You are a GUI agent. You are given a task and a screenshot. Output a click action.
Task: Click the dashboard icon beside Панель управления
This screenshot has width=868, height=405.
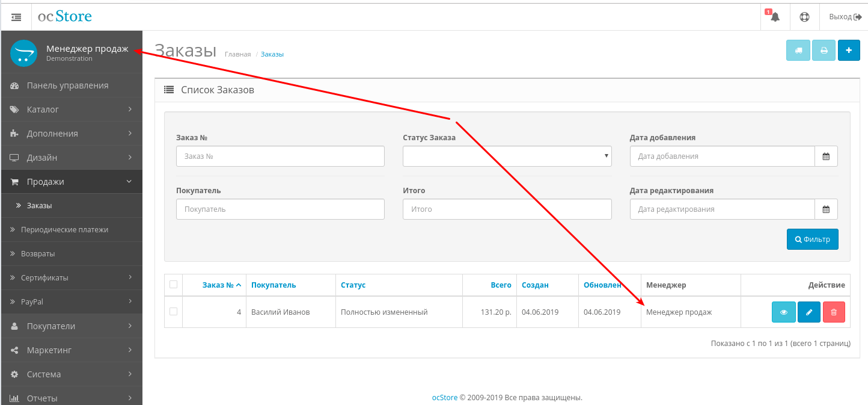click(14, 85)
